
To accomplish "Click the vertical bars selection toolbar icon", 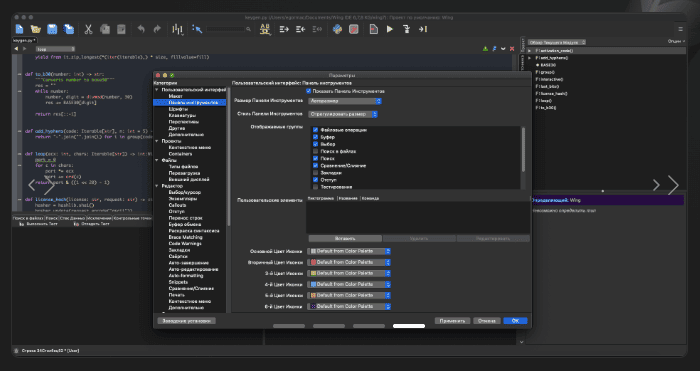I will pos(178,29).
